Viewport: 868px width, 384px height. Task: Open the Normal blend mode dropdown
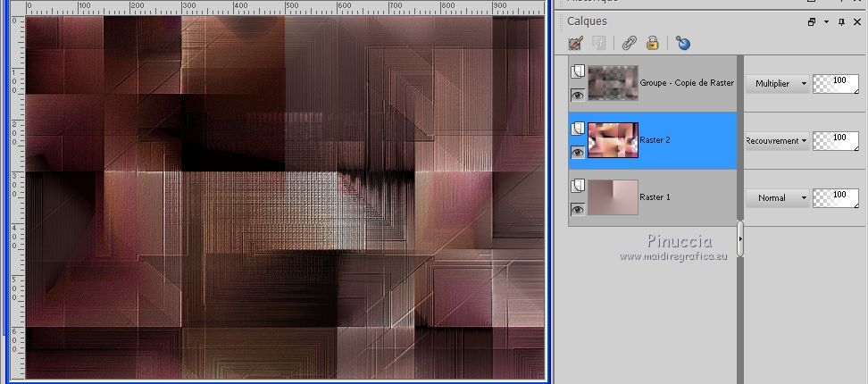coord(777,197)
